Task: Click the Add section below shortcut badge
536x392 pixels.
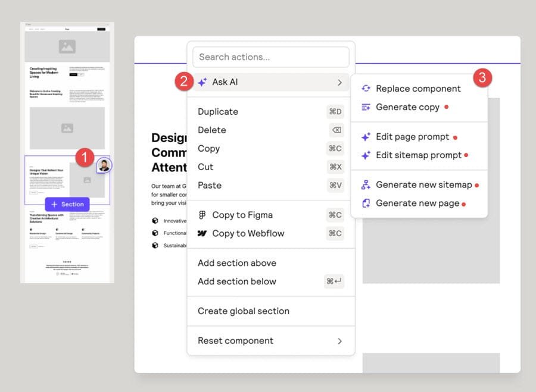Action: (334, 281)
